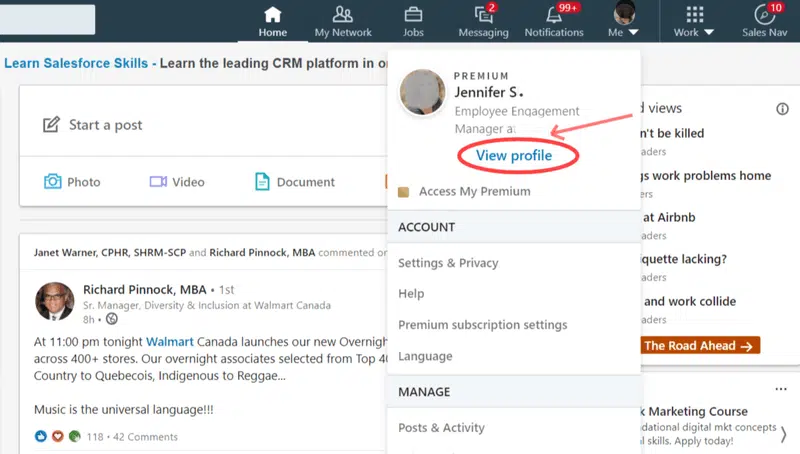800x454 pixels.
Task: Click the Video label
Action: coord(188,182)
